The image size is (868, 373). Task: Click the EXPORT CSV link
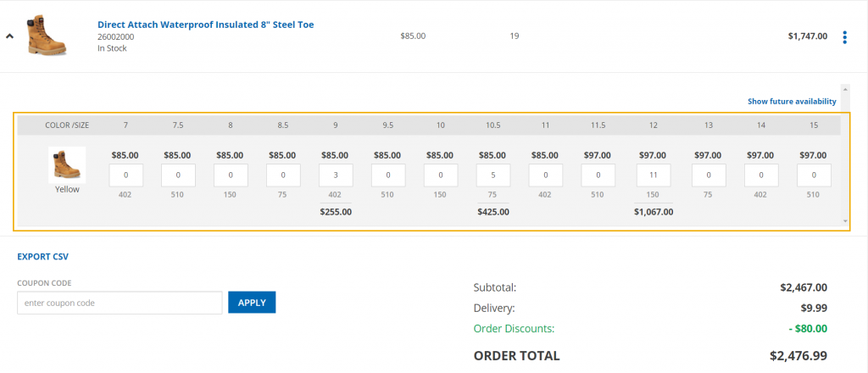[42, 256]
